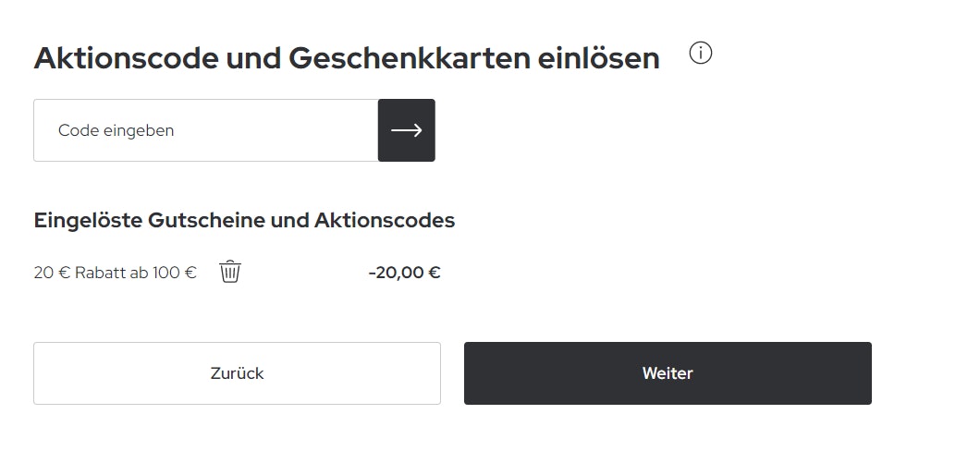The width and height of the screenshot is (980, 475).
Task: Click the trash can icon
Action: [230, 272]
